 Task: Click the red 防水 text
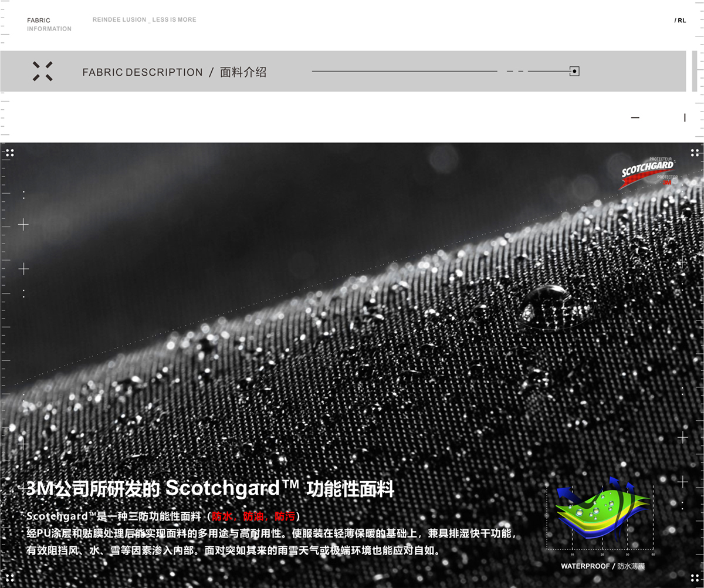[222, 516]
